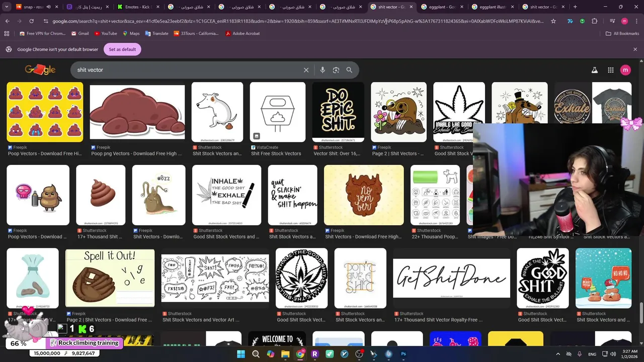Open the green rocket app in taskbar

click(330, 354)
